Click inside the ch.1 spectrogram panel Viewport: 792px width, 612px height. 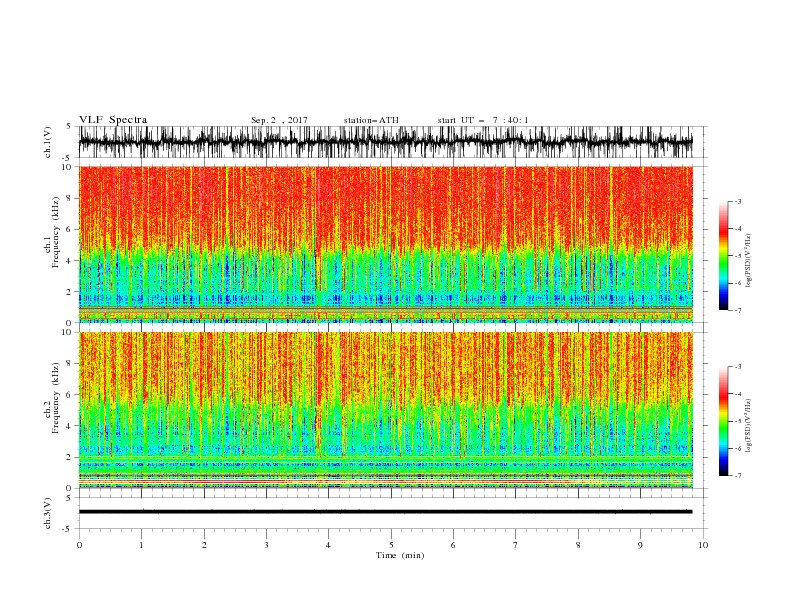(x=385, y=244)
